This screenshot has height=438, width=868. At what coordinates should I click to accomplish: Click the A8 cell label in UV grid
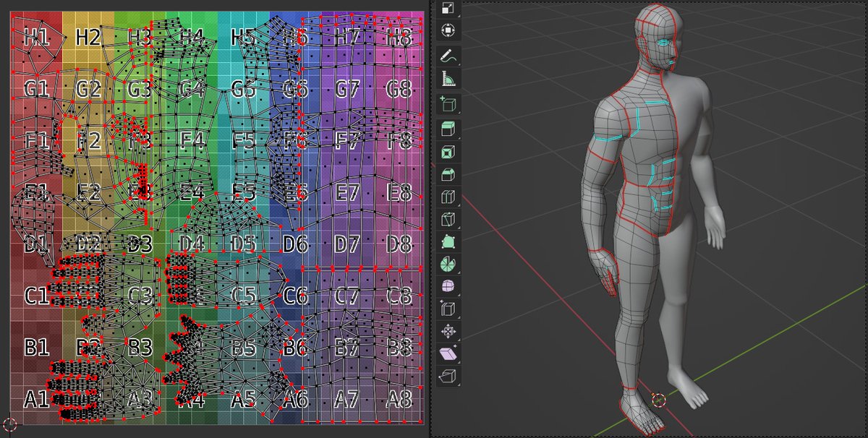coord(399,399)
